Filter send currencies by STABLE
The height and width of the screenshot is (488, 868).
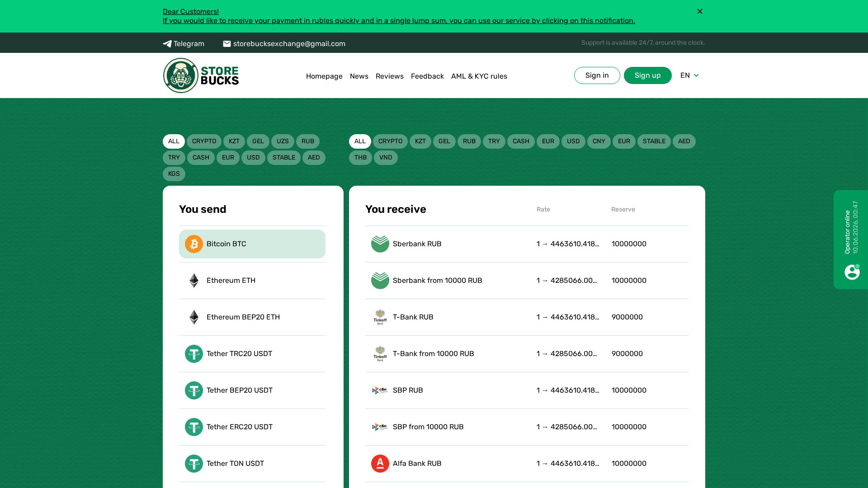(x=284, y=158)
